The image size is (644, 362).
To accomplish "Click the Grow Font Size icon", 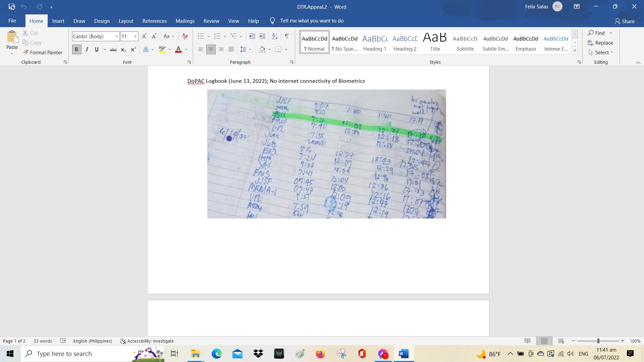I will click(144, 36).
